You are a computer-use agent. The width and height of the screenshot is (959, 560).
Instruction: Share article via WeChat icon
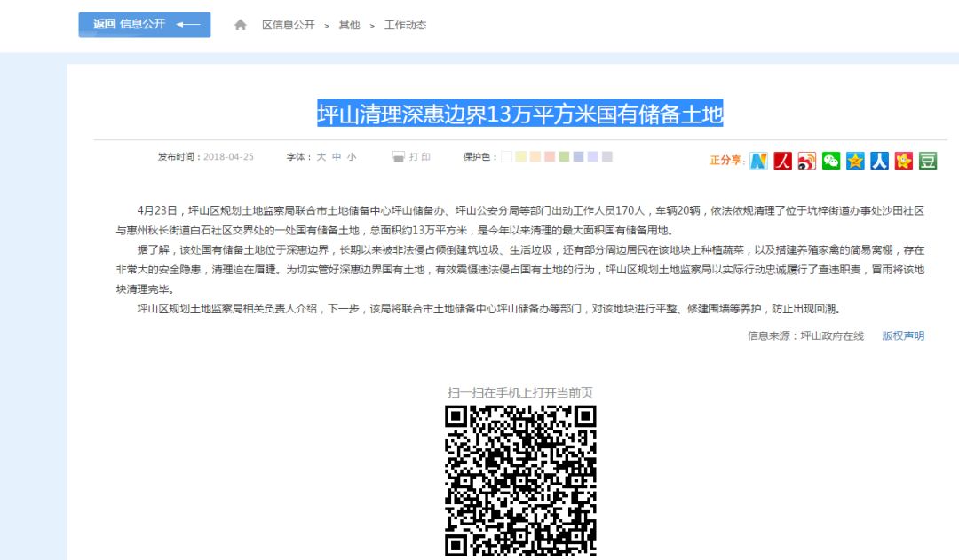tap(830, 161)
